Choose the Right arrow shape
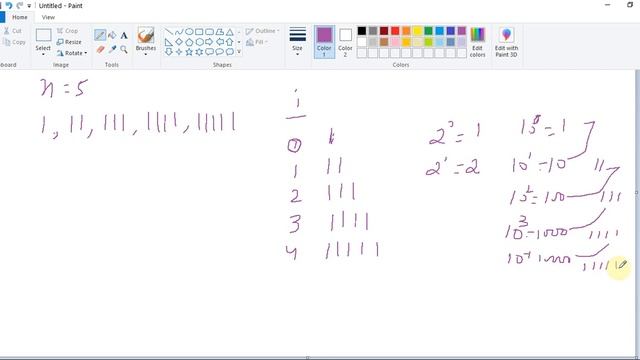 point(209,42)
